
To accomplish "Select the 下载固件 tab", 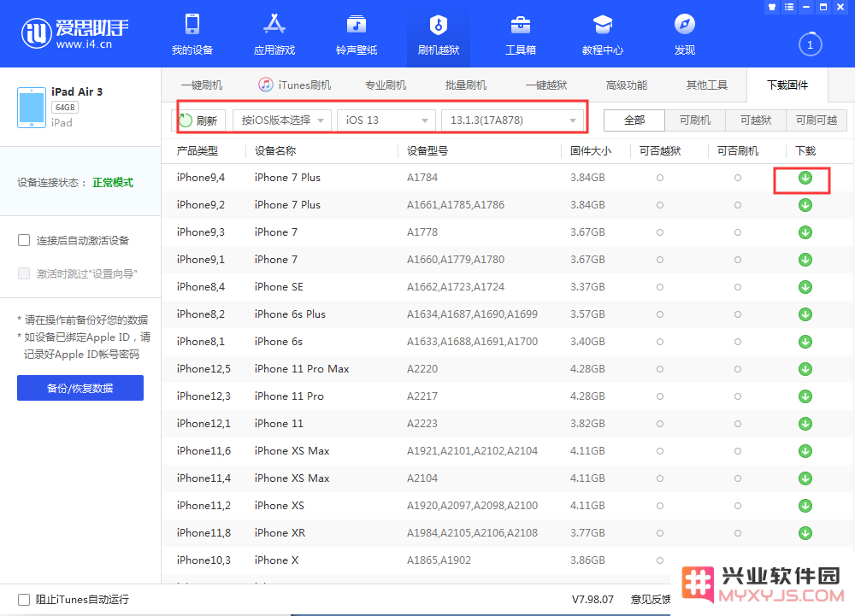I will click(x=787, y=85).
